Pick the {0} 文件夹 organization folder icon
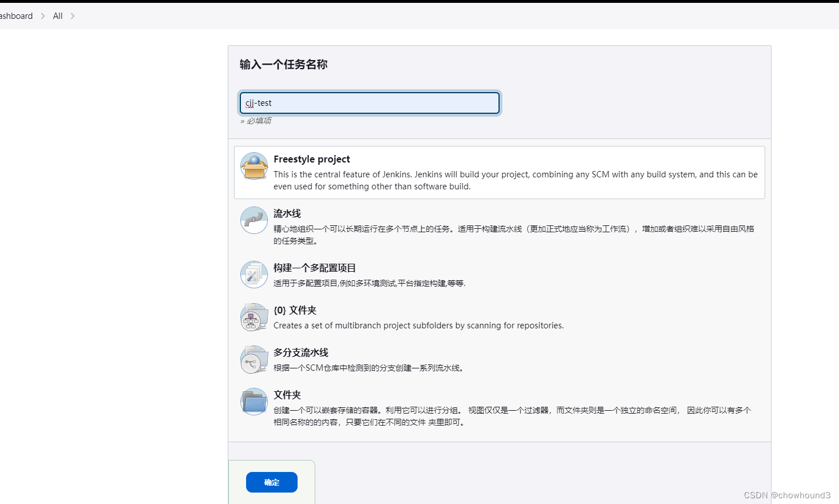Viewport: 839px width, 504px height. [x=254, y=317]
